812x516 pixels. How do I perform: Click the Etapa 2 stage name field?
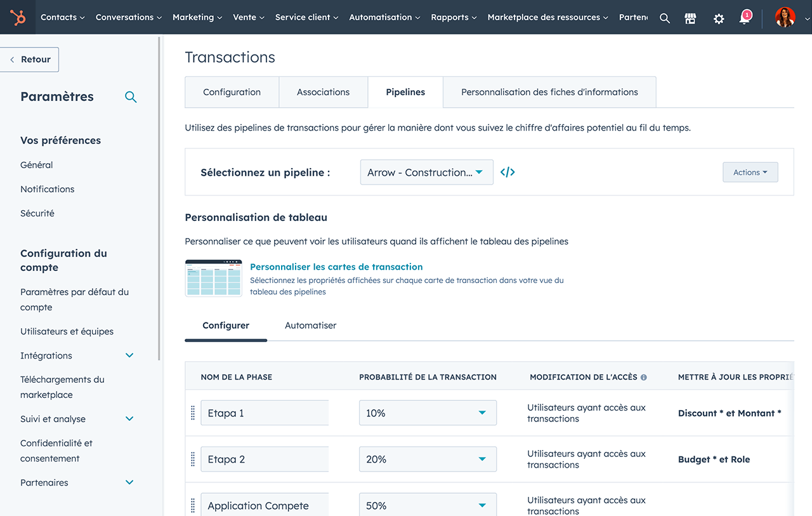[x=265, y=460]
